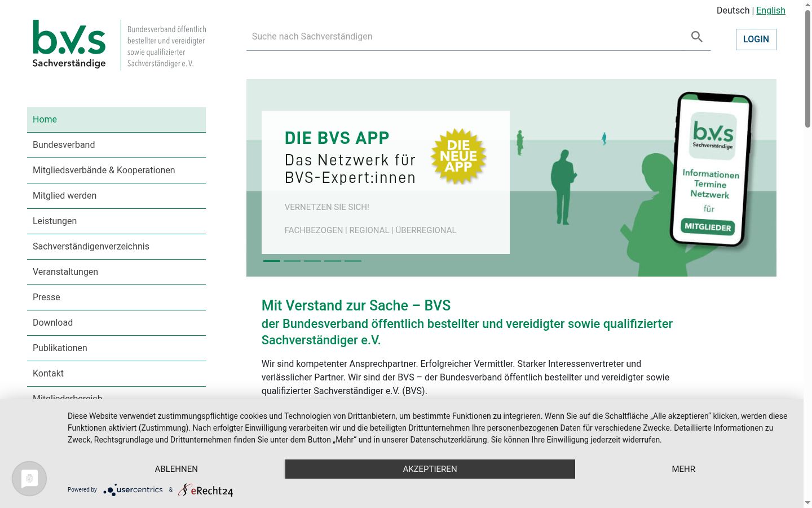Open the Bundesverband menu item

116,145
